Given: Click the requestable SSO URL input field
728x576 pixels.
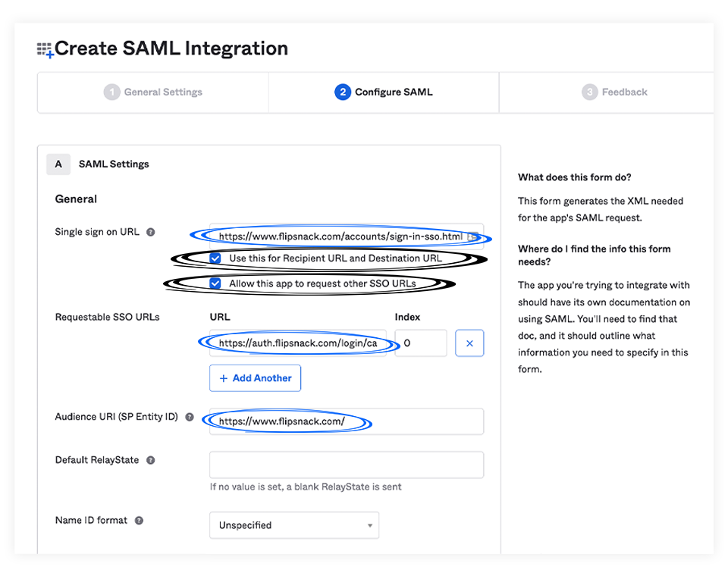Looking at the screenshot, I should (297, 343).
